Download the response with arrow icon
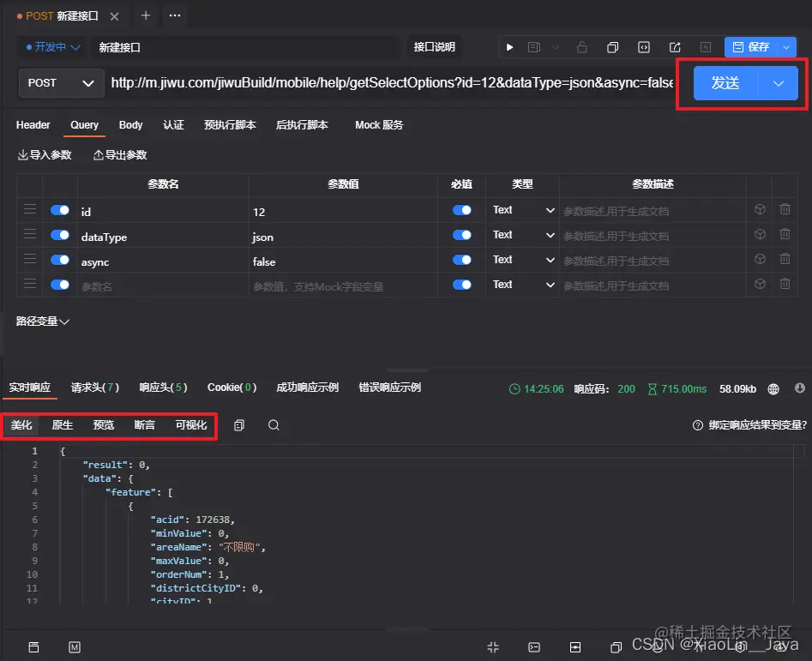Viewport: 812px width, 661px height. pos(800,388)
